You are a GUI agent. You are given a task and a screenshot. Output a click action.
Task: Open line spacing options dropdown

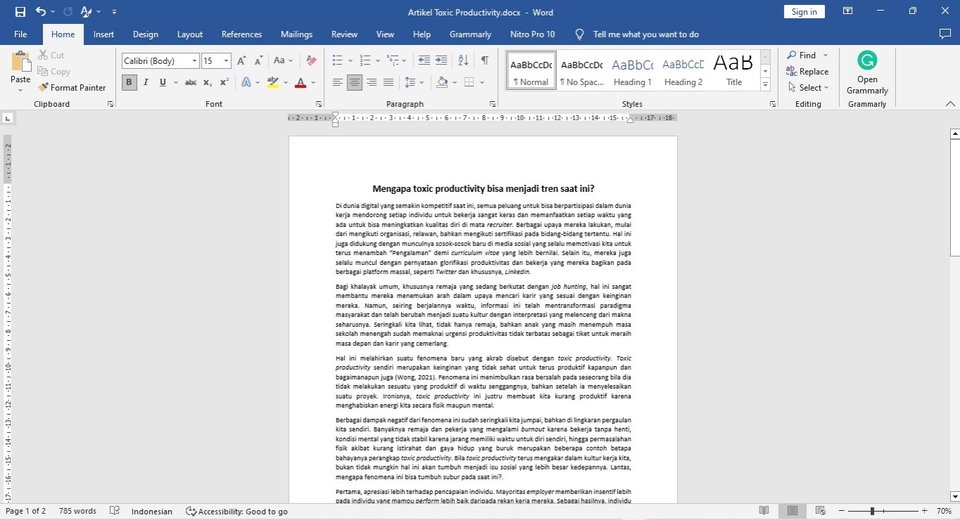coord(421,82)
